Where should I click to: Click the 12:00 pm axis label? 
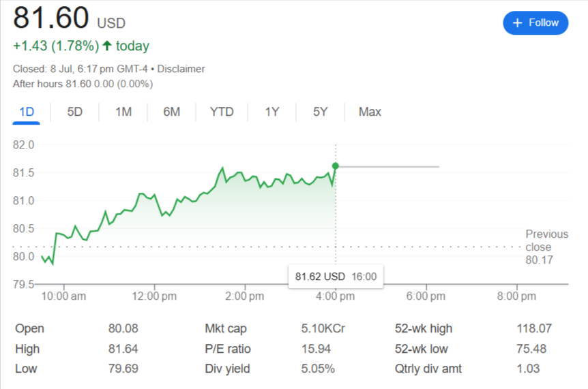(154, 296)
